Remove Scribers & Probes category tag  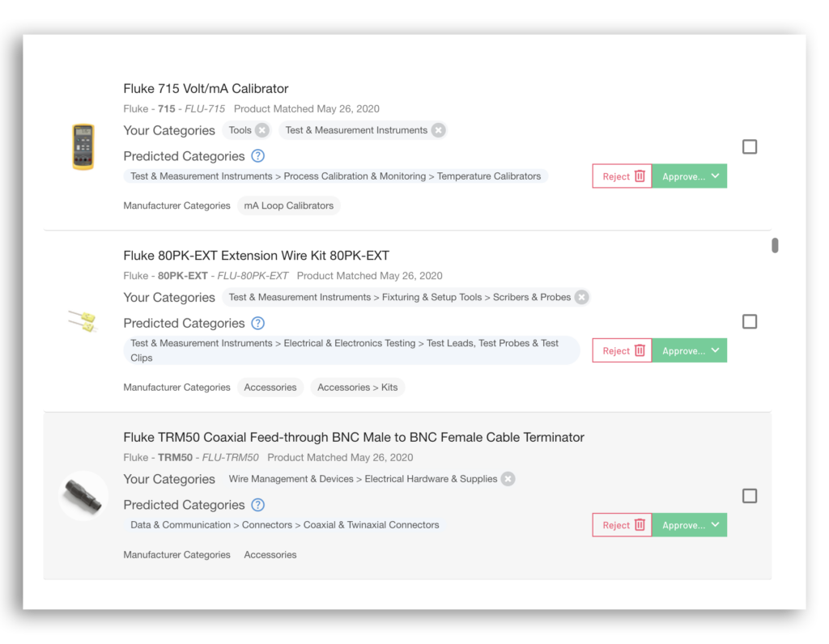click(x=581, y=298)
